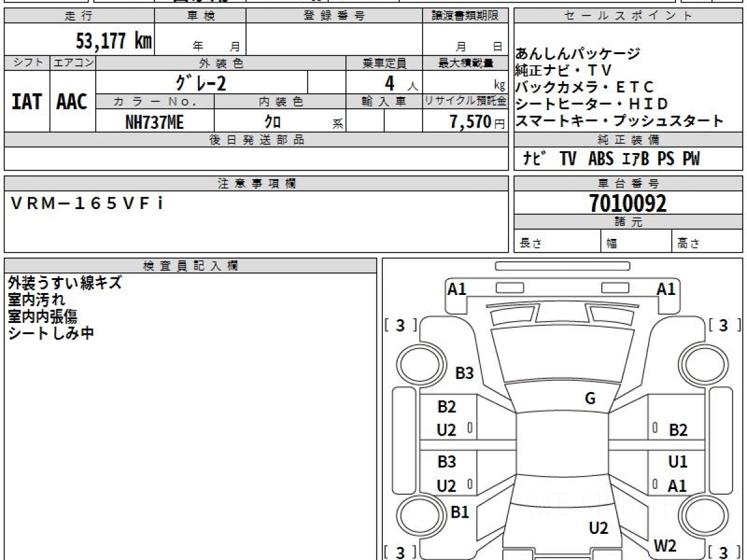Viewport: 747px width, 560px height.
Task: Click the W2 damage mark on diagram
Action: [665, 546]
